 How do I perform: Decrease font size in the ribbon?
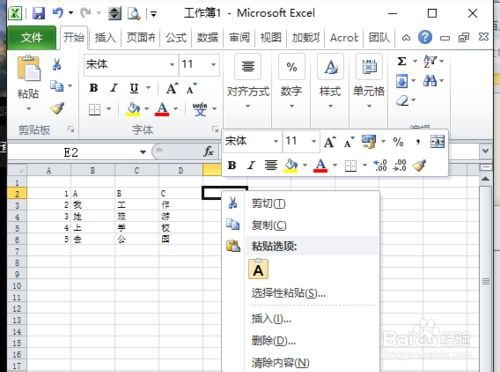[x=192, y=88]
